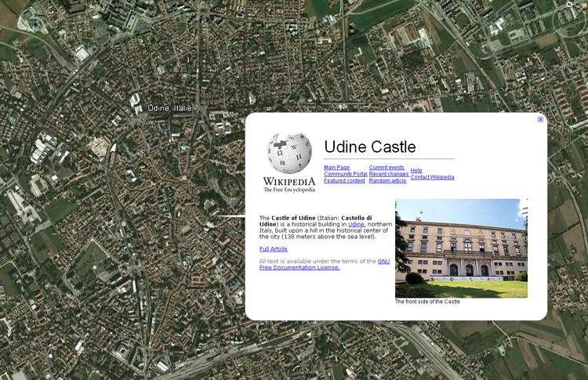Click the north compass indicator
The image size is (588, 380).
568,5
